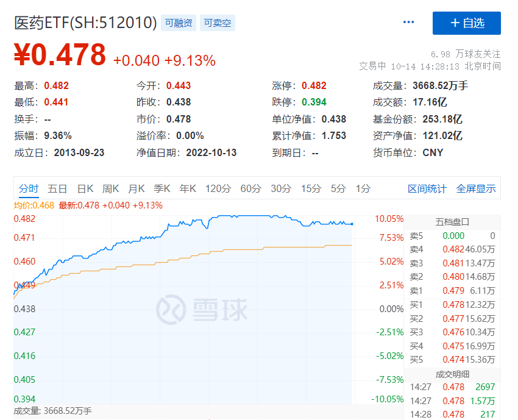Click the 跌停 value 0.394
The width and height of the screenshot is (518, 420).
click(314, 102)
